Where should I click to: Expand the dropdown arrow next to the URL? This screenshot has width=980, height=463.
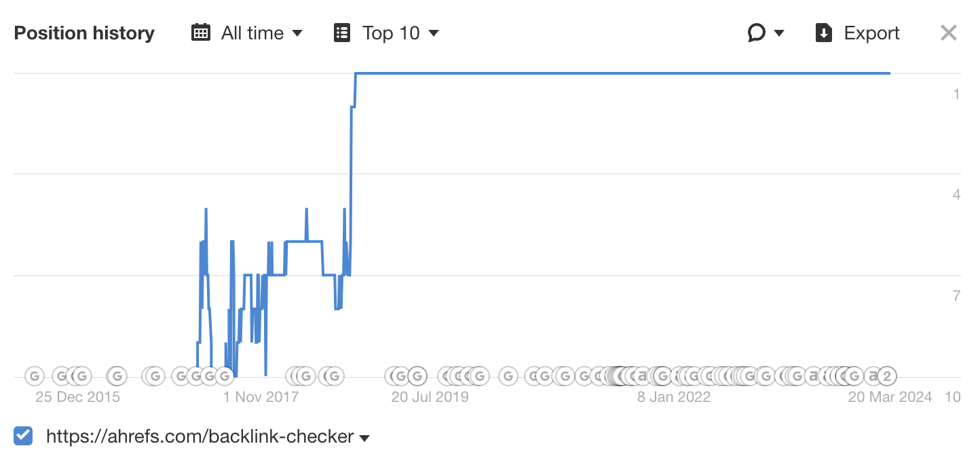tap(364, 438)
